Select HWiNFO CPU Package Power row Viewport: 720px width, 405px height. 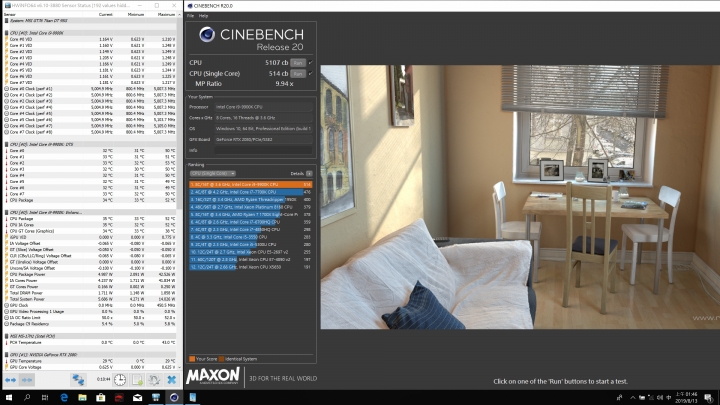click(91, 274)
